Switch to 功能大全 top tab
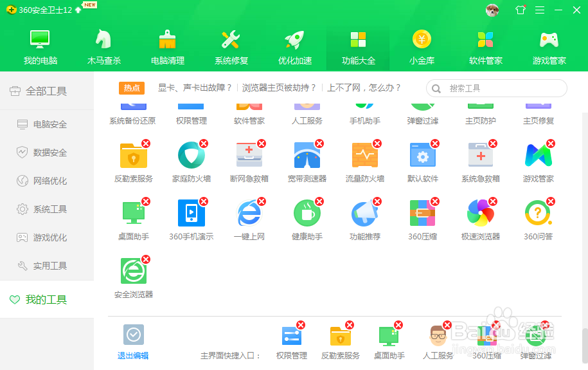 coord(358,48)
